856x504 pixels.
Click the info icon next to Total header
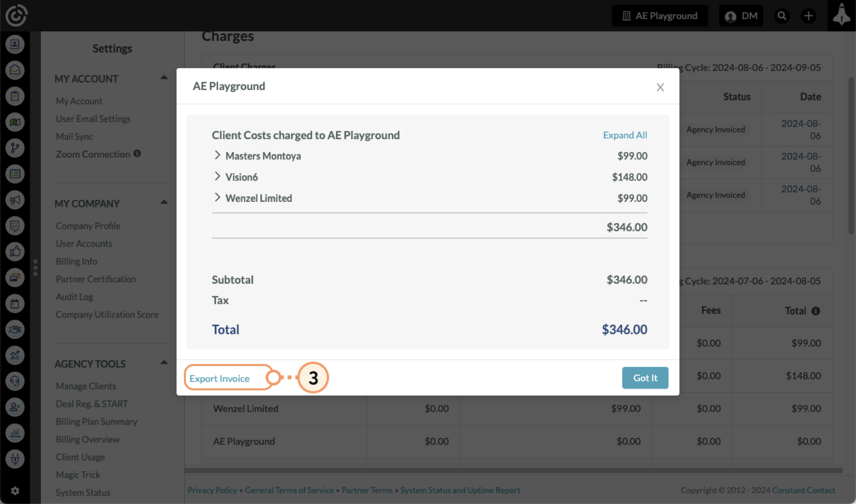816,311
